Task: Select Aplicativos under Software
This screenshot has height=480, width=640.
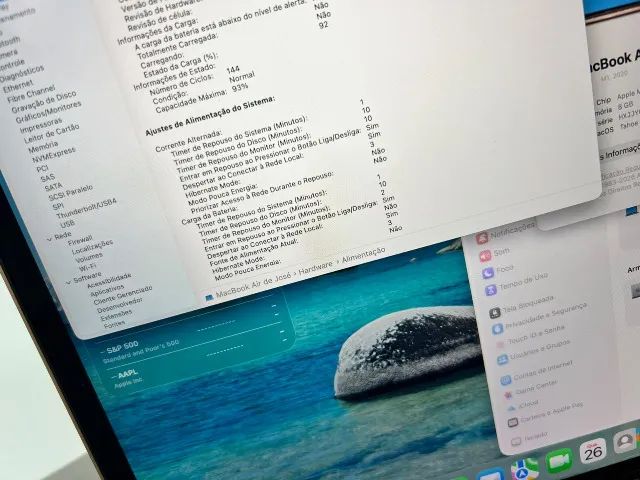Action: pyautogui.click(x=107, y=291)
